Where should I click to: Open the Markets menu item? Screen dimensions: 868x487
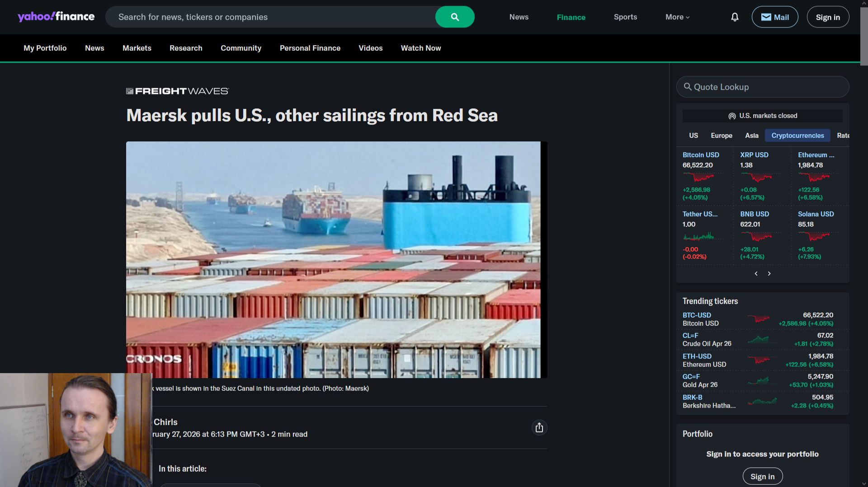tap(137, 48)
